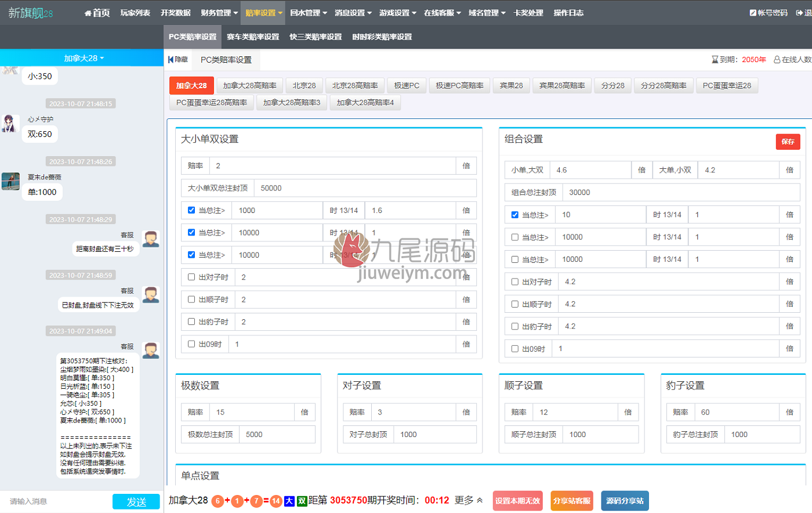Click 心メ守护 chat avatar
Screen dimensions: 812x513
[x=10, y=124]
